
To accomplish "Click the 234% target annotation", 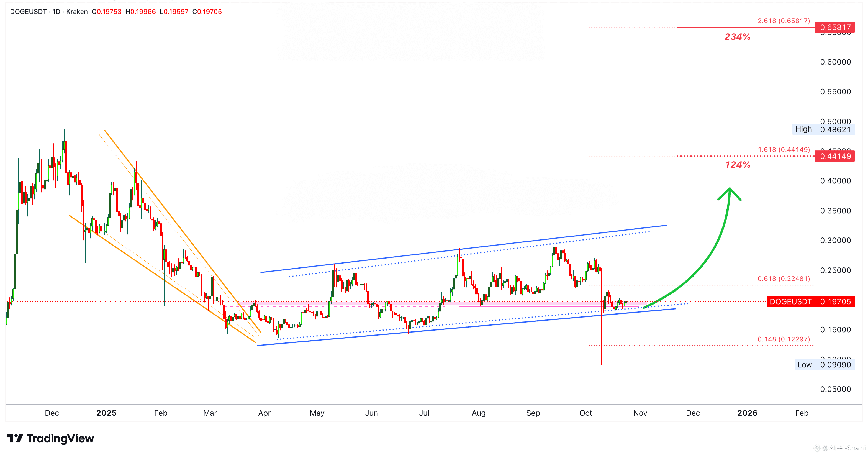I will click(737, 37).
